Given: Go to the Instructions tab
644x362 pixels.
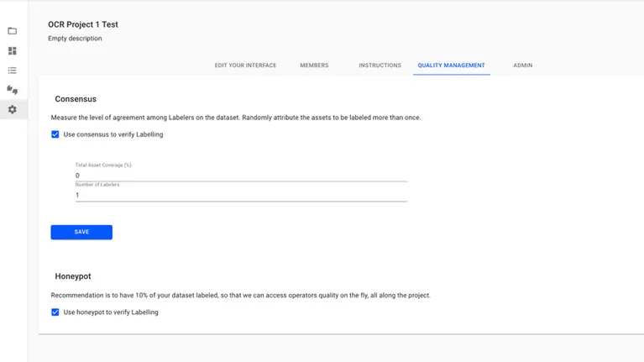Looking at the screenshot, I should [x=380, y=66].
